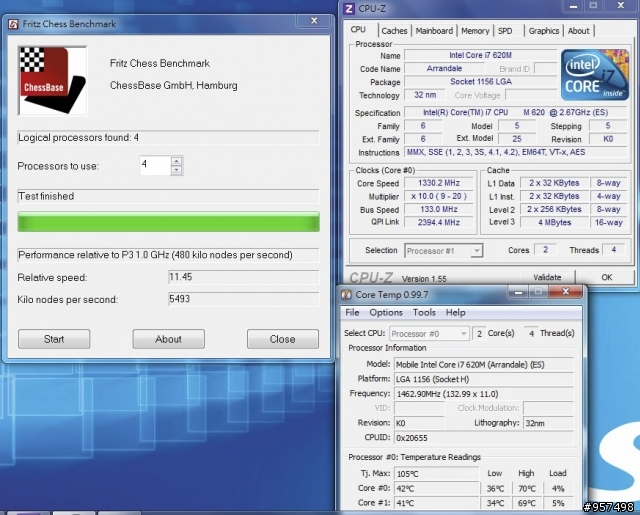Click the 'Socket 1156 LGA' package value
Image resolution: width=640 pixels, height=515 pixels.
pos(480,82)
